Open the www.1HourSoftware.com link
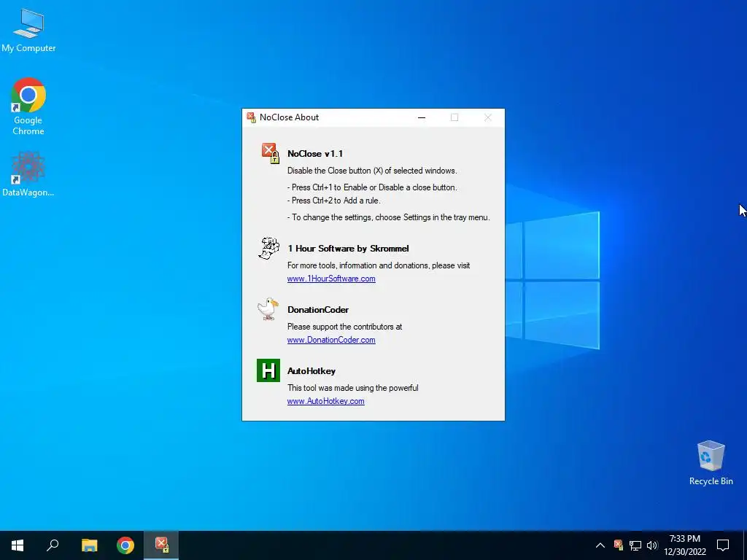The image size is (747, 560). pos(331,279)
